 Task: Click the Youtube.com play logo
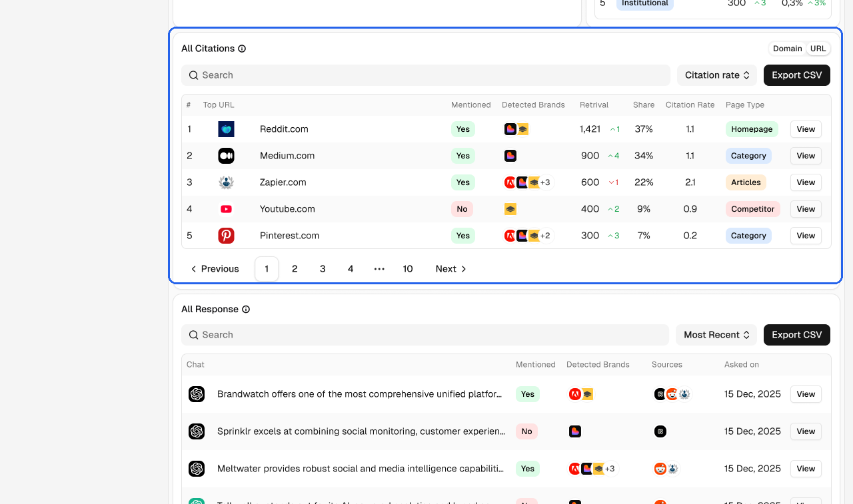tap(226, 209)
